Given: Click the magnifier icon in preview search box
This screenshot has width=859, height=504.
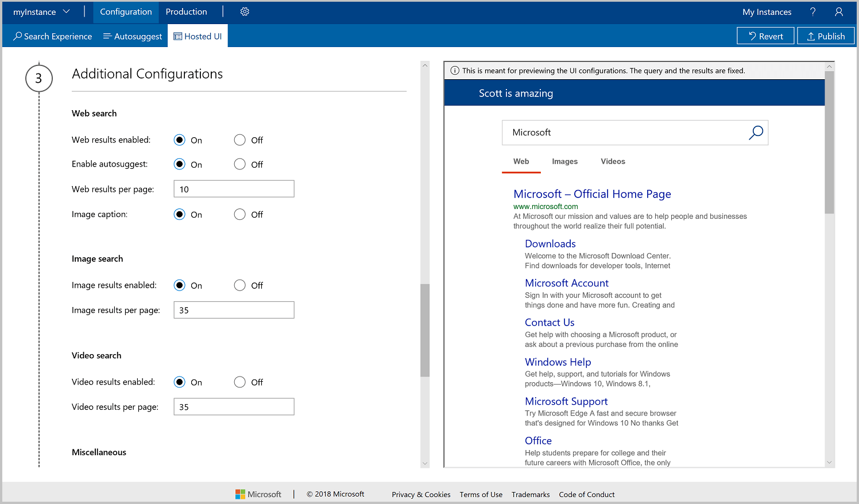Looking at the screenshot, I should [756, 132].
